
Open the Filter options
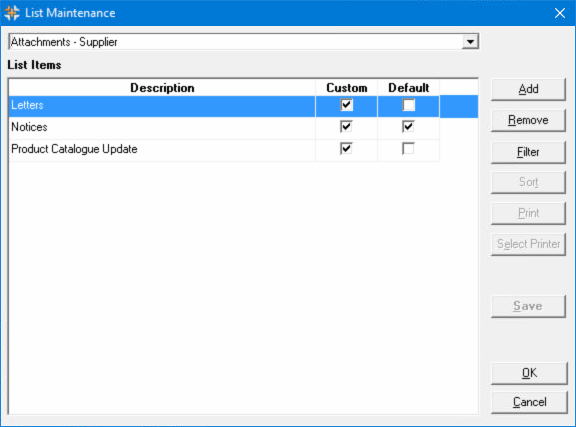528,152
